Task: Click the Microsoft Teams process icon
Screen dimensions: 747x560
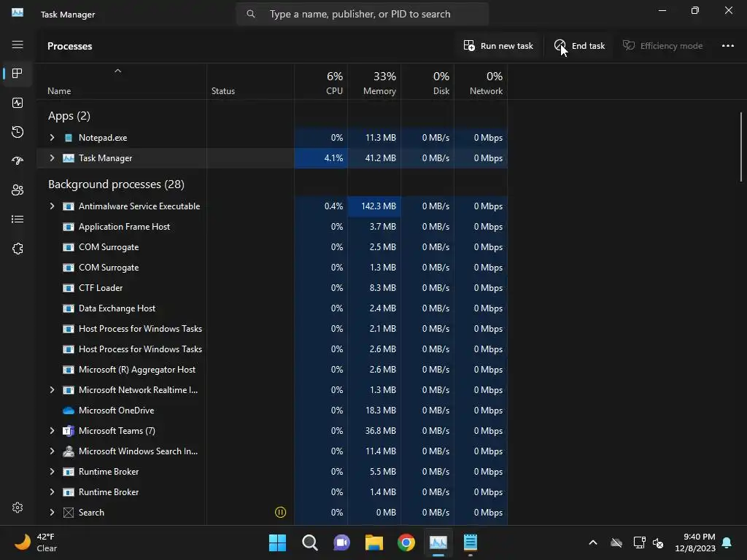Action: (69, 431)
